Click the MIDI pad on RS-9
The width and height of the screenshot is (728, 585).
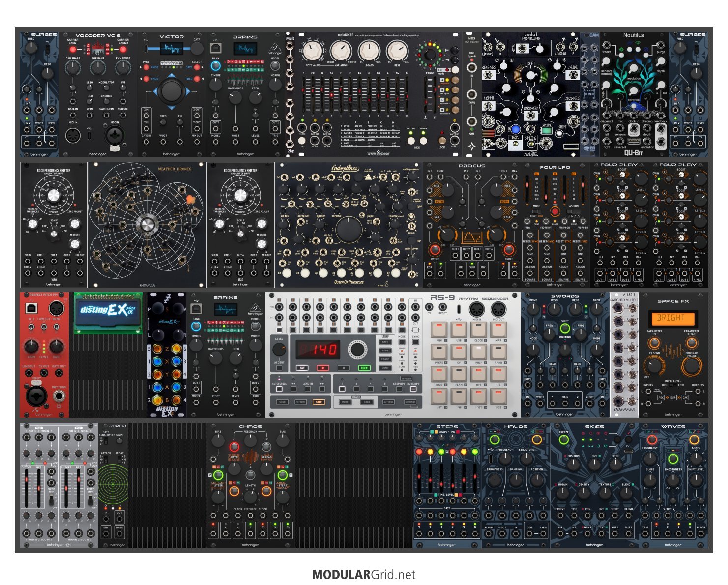point(439,330)
